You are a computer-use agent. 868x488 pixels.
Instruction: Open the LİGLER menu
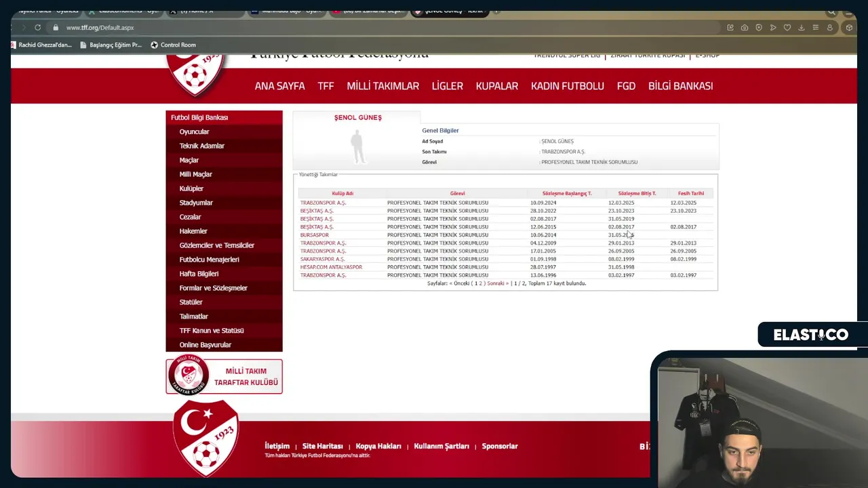[x=448, y=86]
